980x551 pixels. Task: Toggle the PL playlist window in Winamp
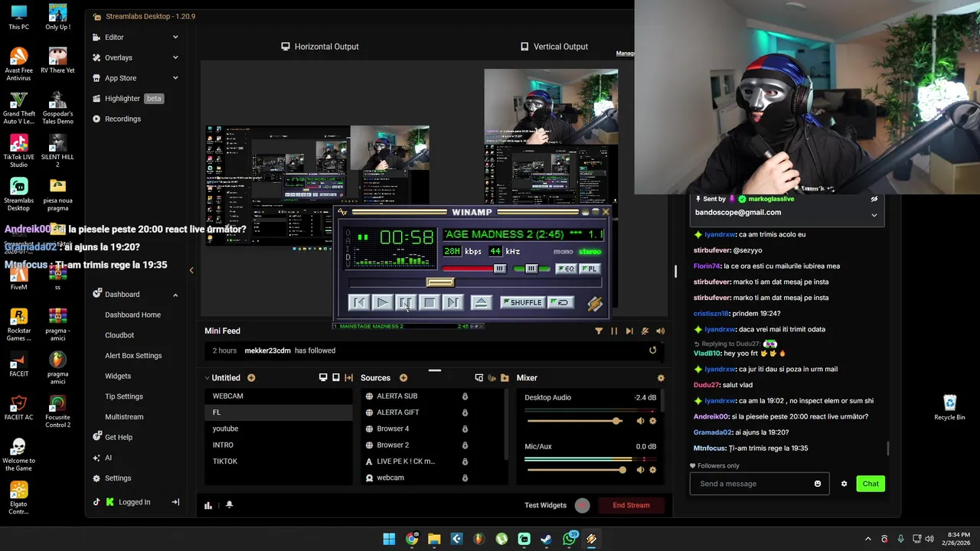click(x=589, y=269)
